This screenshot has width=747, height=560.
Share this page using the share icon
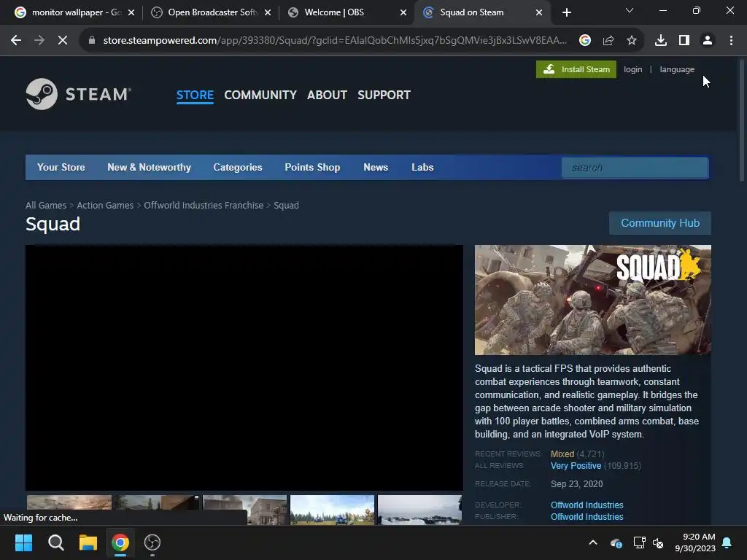[608, 41]
